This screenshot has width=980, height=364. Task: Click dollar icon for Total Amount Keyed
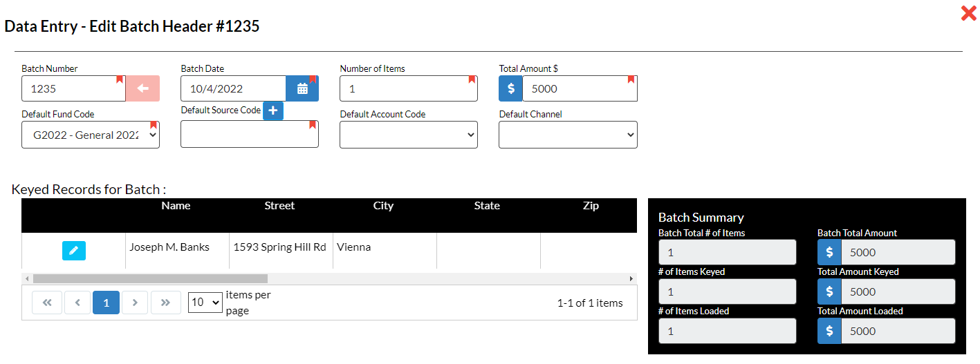click(829, 291)
